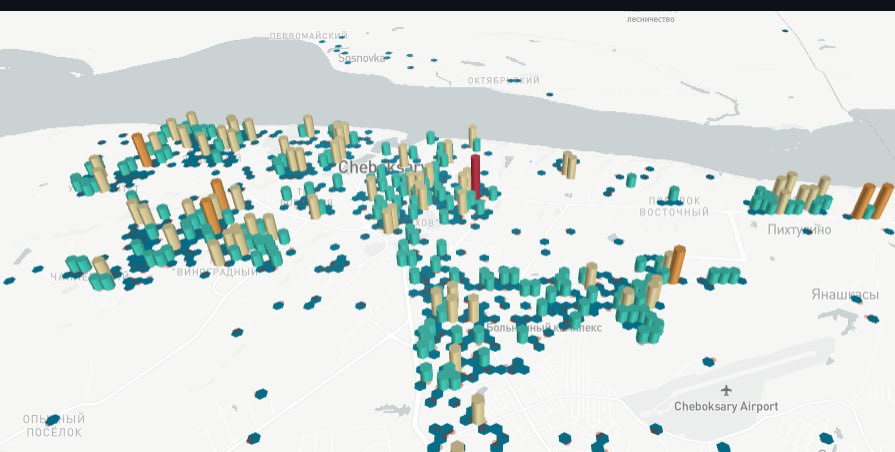Screen dimensions: 895x452
Task: Click the orange column east of Больничный комплекс
Action: pos(678,264)
